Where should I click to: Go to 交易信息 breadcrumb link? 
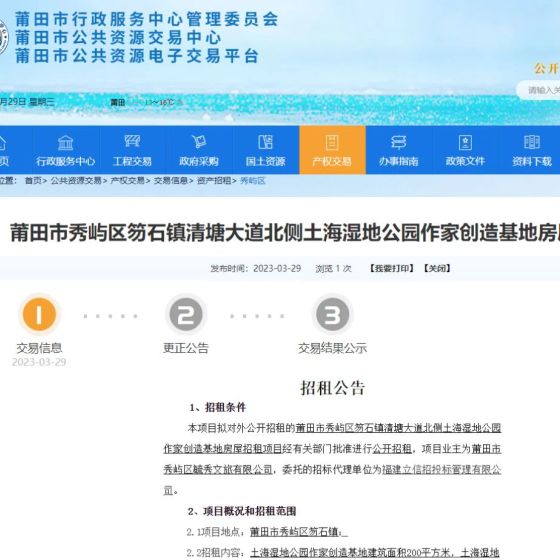[171, 181]
